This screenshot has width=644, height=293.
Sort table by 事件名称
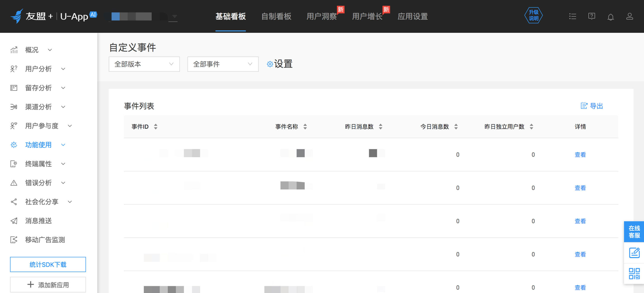click(305, 127)
